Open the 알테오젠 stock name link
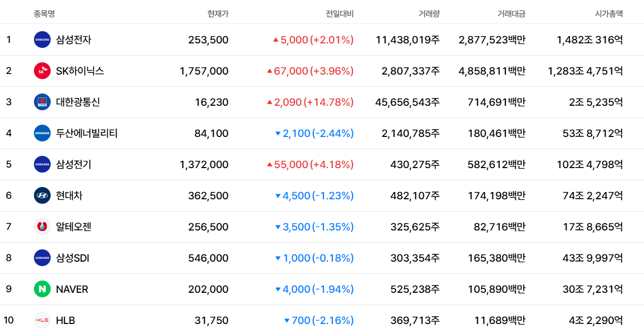The width and height of the screenshot is (644, 334). click(73, 227)
